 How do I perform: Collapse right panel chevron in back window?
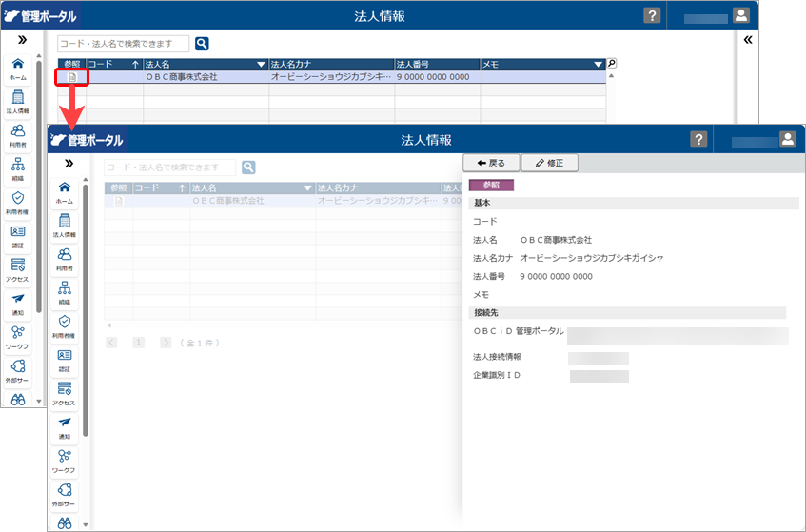pos(748,40)
